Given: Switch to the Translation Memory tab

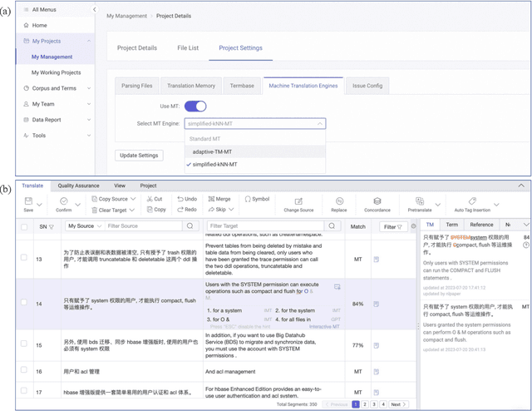Looking at the screenshot, I should pos(192,86).
